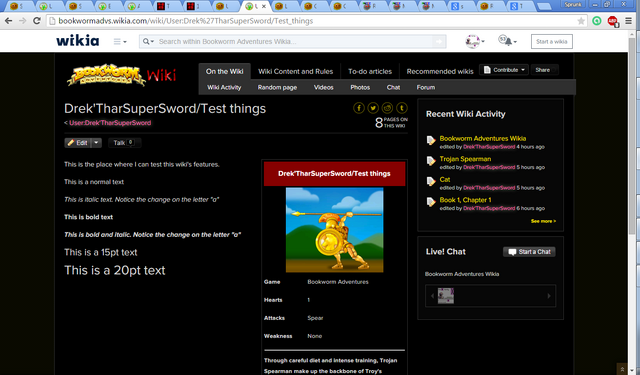640x375 pixels.
Task: Open the Cat activity link
Action: click(x=444, y=179)
